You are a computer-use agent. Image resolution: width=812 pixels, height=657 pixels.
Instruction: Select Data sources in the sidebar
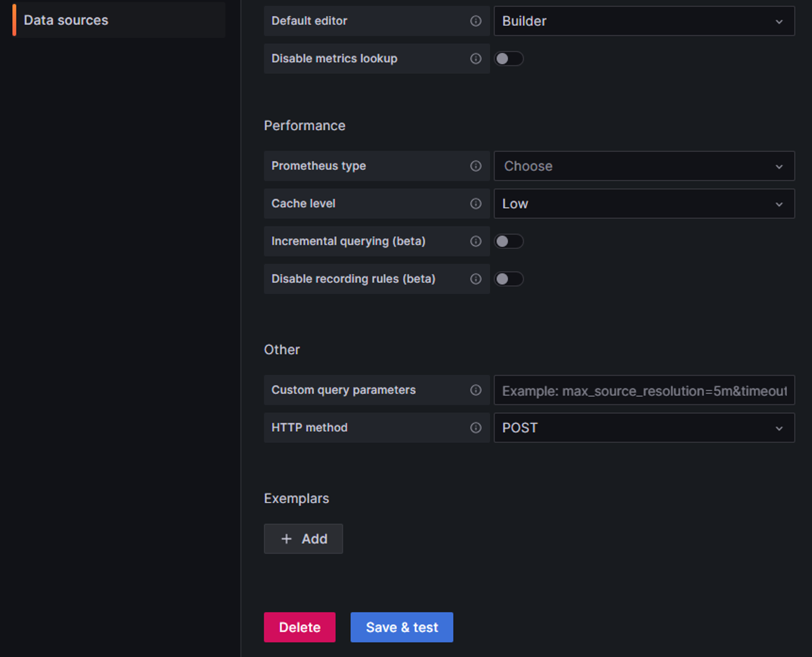(66, 20)
